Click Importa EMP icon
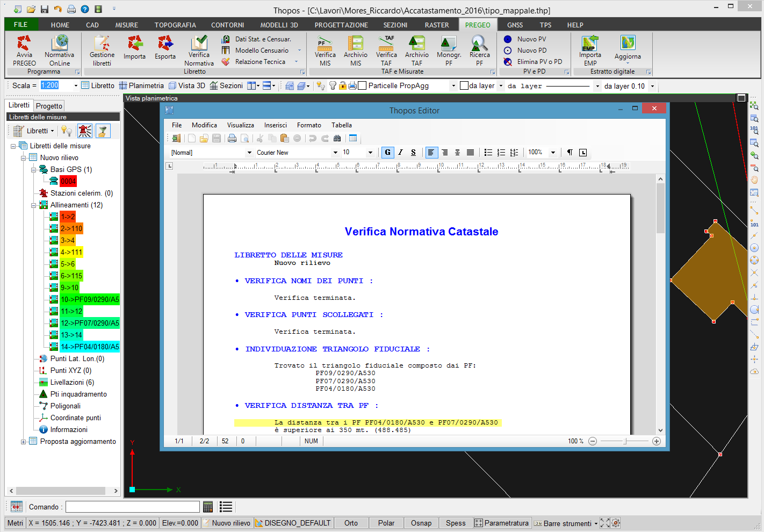 [x=590, y=51]
